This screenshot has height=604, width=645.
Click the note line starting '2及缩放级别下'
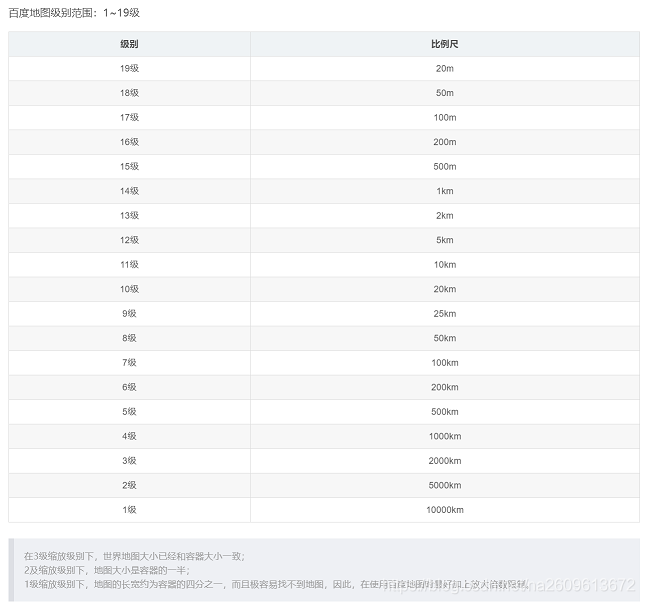(x=107, y=570)
